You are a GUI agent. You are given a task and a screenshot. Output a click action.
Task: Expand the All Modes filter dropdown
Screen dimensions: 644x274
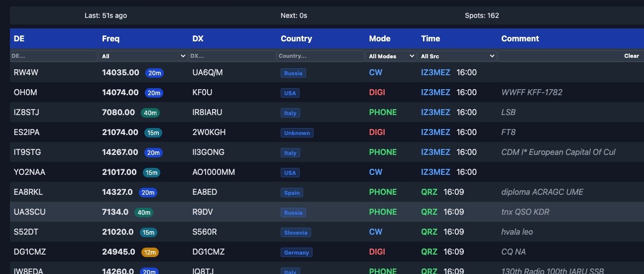point(391,56)
